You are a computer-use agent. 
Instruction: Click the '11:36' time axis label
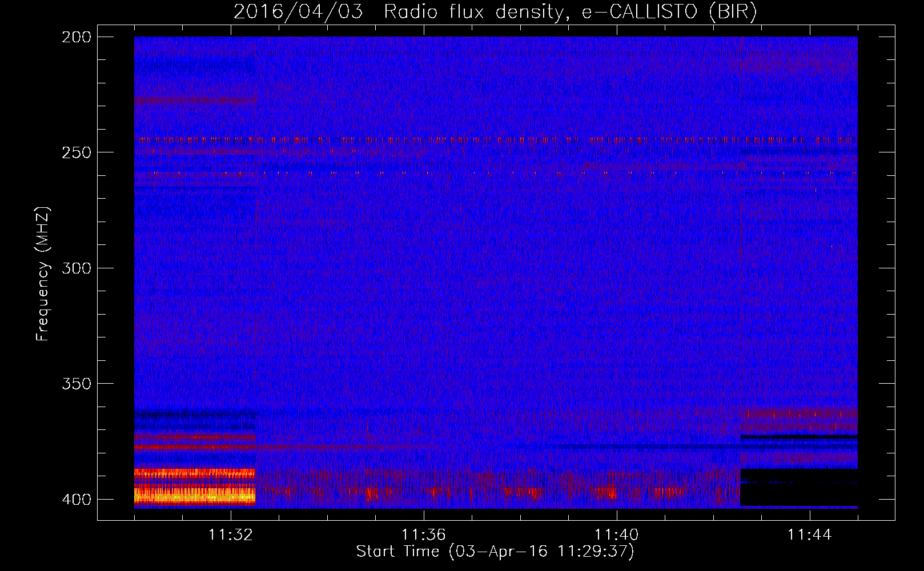click(424, 534)
